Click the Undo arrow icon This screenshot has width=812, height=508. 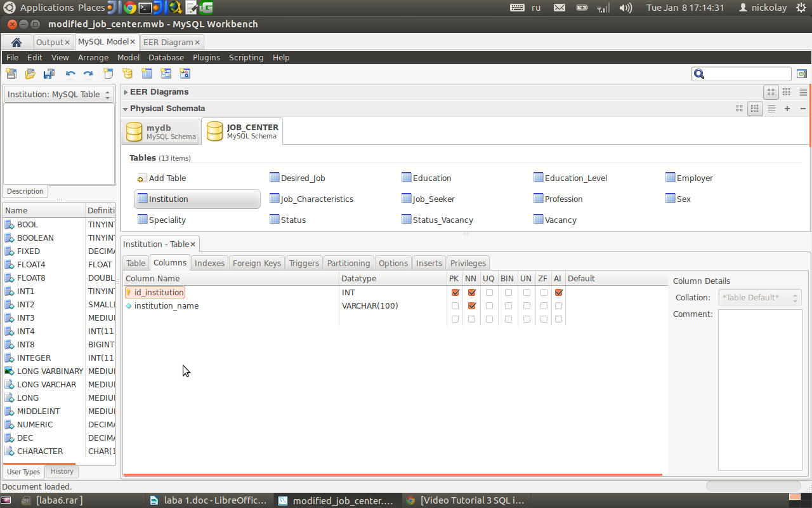[70, 74]
